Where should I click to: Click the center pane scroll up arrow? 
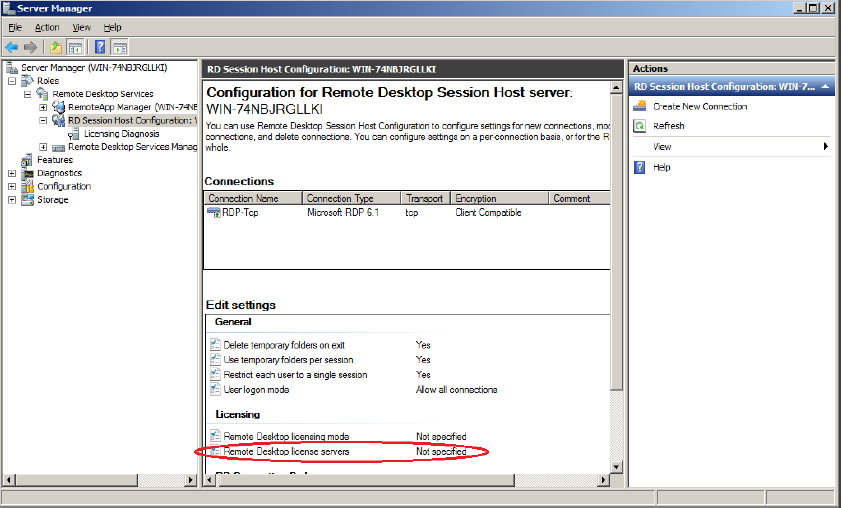616,88
